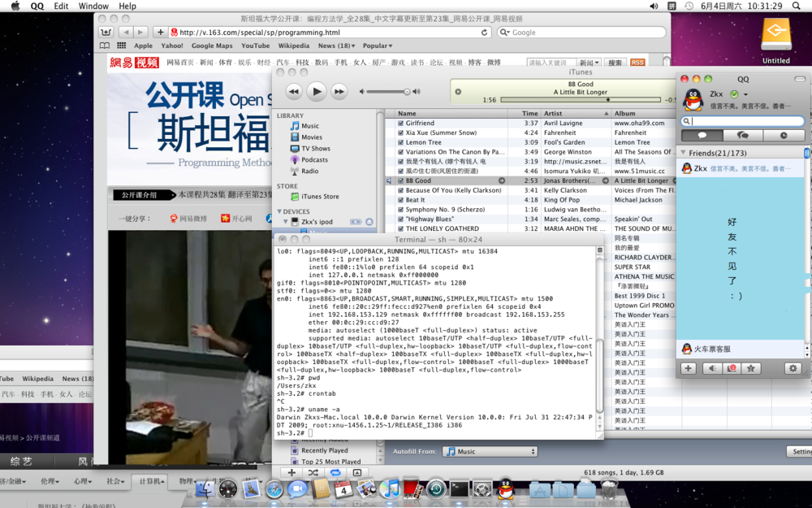The image size is (812, 508).
Task: Toggle Symphony No. 9 (Scherzo) checkbox
Action: point(401,210)
